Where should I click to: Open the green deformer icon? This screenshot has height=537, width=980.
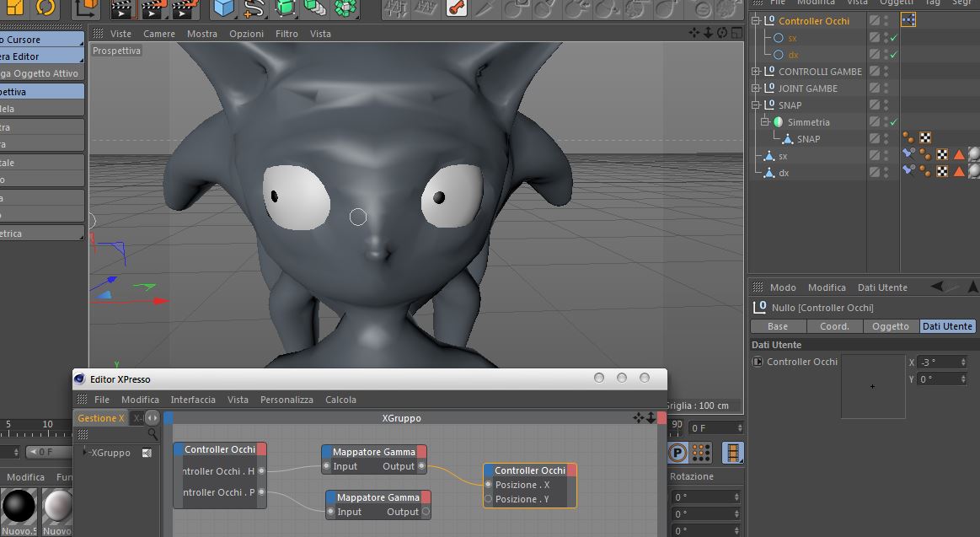pos(345,8)
